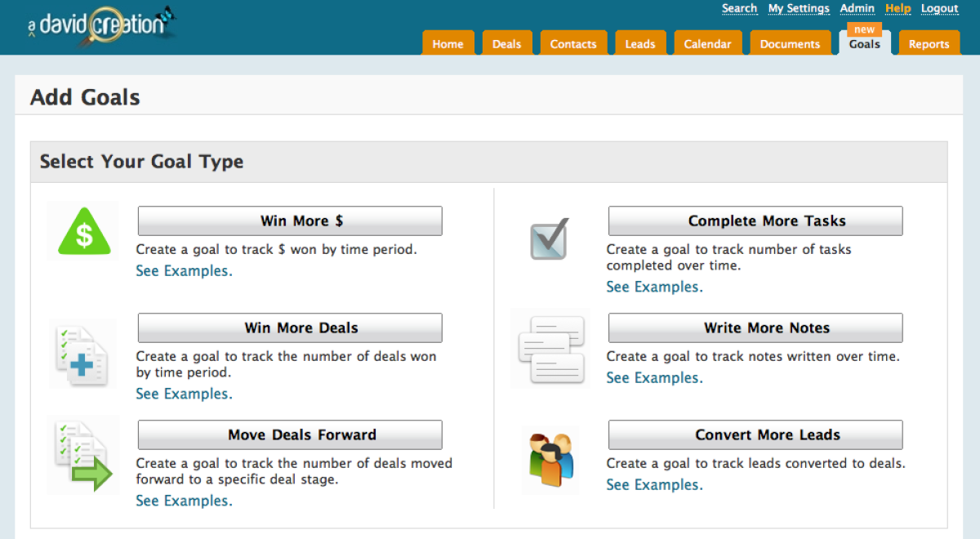Go to the Home tab
Screen dimensions: 980x539
pyautogui.click(x=448, y=43)
